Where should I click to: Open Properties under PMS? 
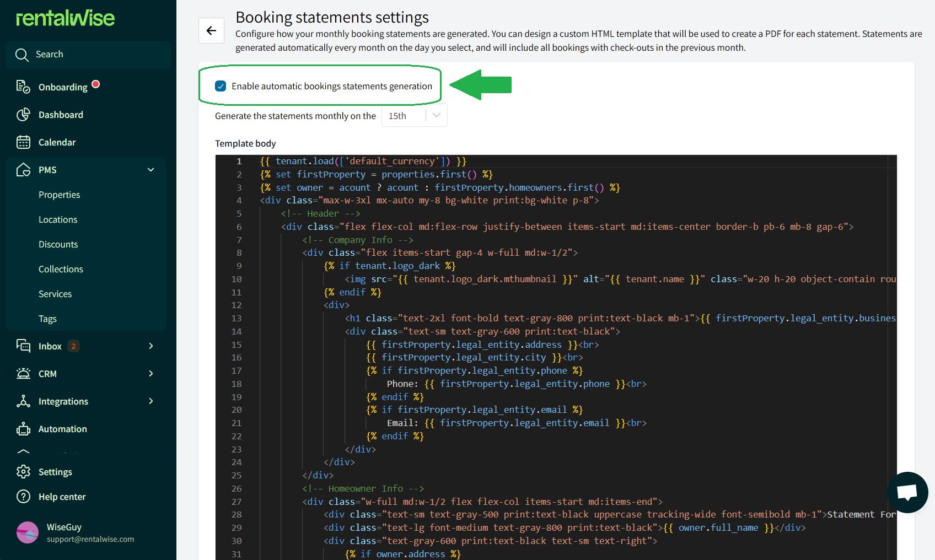pyautogui.click(x=60, y=195)
